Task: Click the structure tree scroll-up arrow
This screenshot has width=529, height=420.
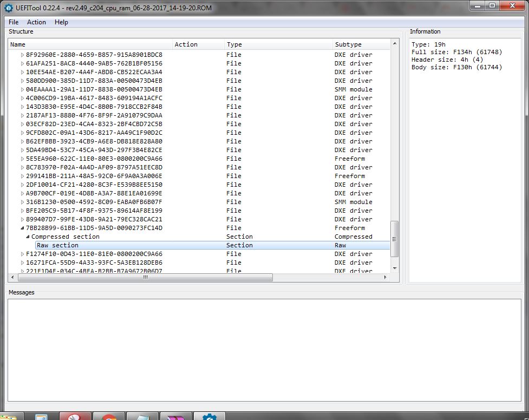Action: pyautogui.click(x=394, y=43)
